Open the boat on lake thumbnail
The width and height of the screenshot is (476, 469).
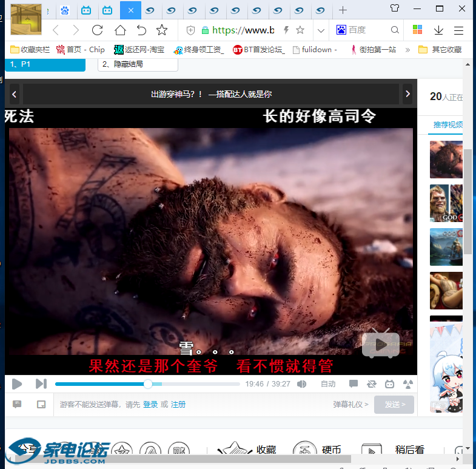click(446, 247)
